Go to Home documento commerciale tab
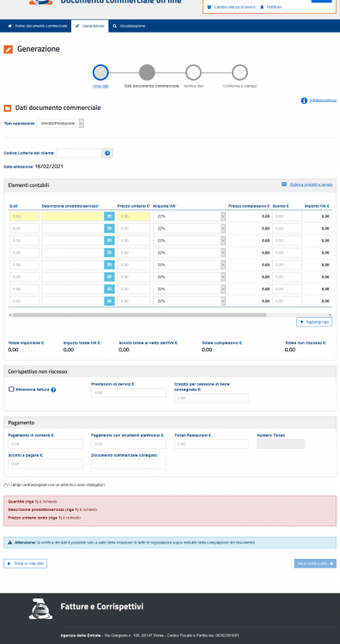 tap(38, 26)
